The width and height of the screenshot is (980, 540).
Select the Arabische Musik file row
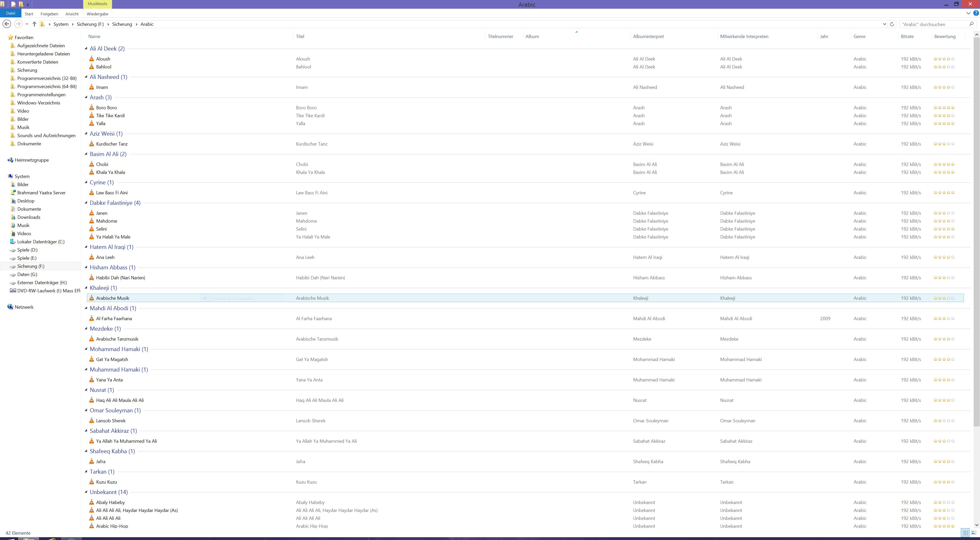(x=525, y=298)
